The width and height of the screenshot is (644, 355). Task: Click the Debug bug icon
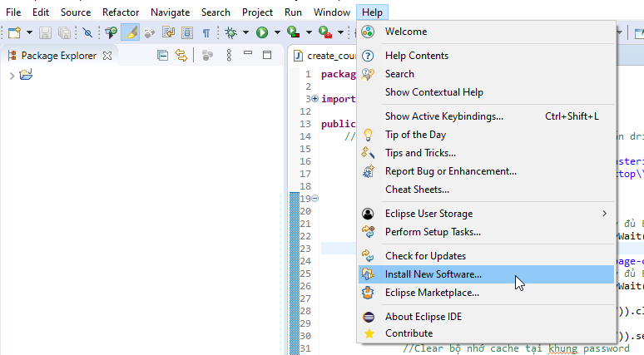[230, 32]
